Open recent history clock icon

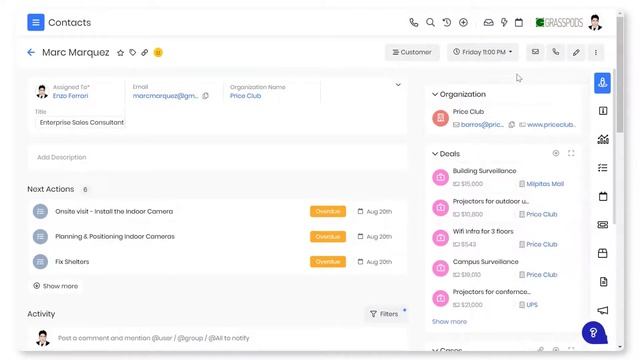447,22
